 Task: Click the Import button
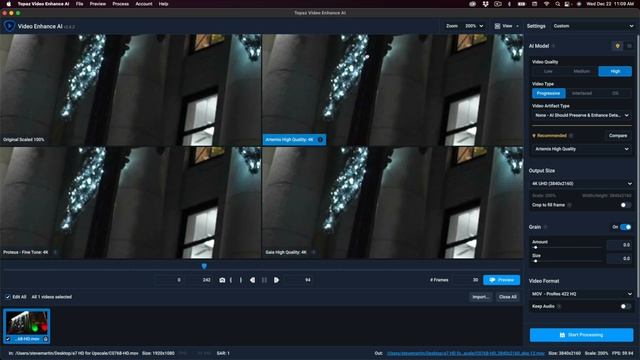(481, 297)
